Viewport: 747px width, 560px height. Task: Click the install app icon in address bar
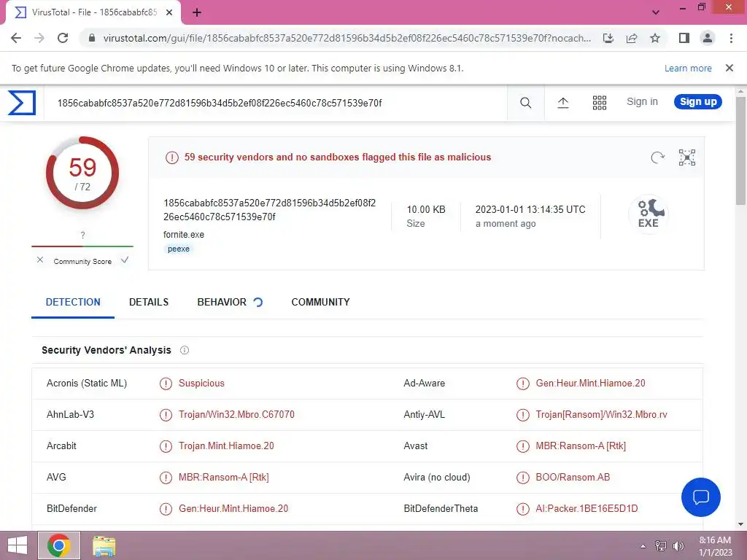pyautogui.click(x=608, y=38)
